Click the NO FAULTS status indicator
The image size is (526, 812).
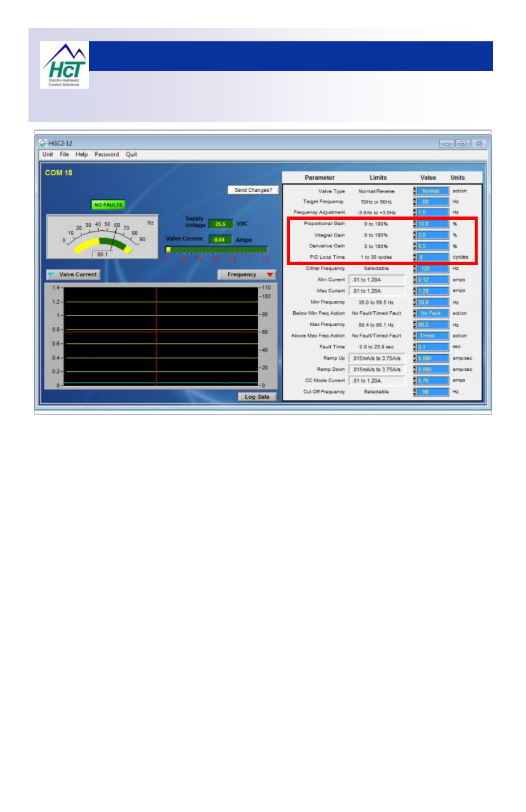(108, 205)
